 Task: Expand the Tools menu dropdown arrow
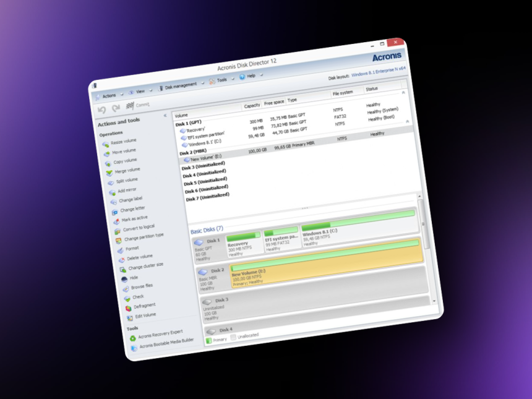pos(233,79)
